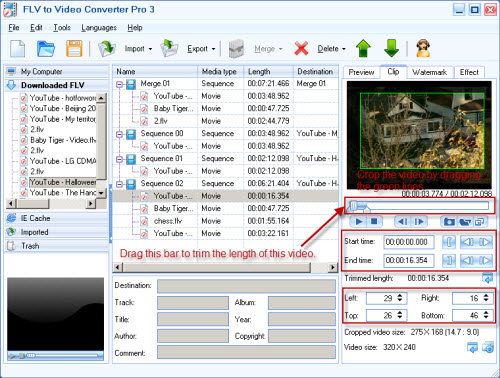This screenshot has height=378, width=500.
Task: Step to next frame button
Action: point(419,222)
